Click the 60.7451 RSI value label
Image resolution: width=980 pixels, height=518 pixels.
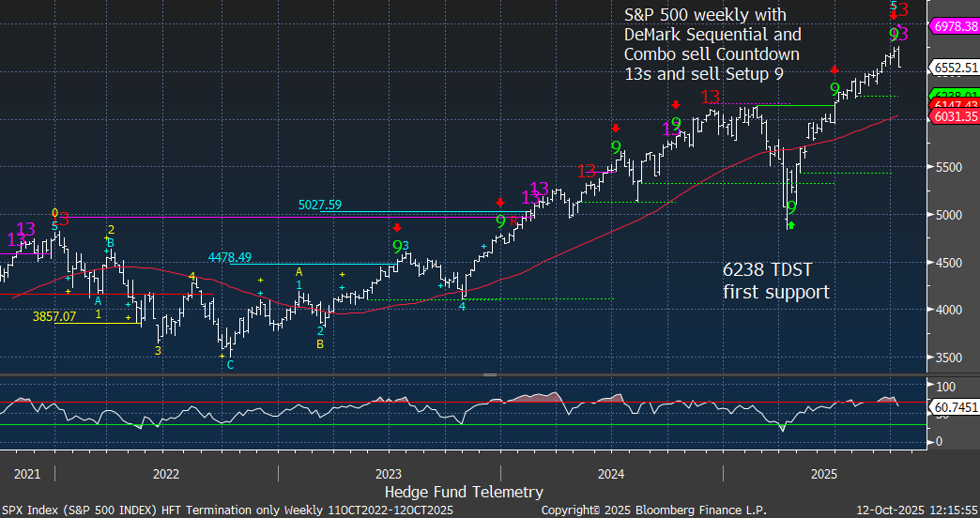tap(954, 408)
